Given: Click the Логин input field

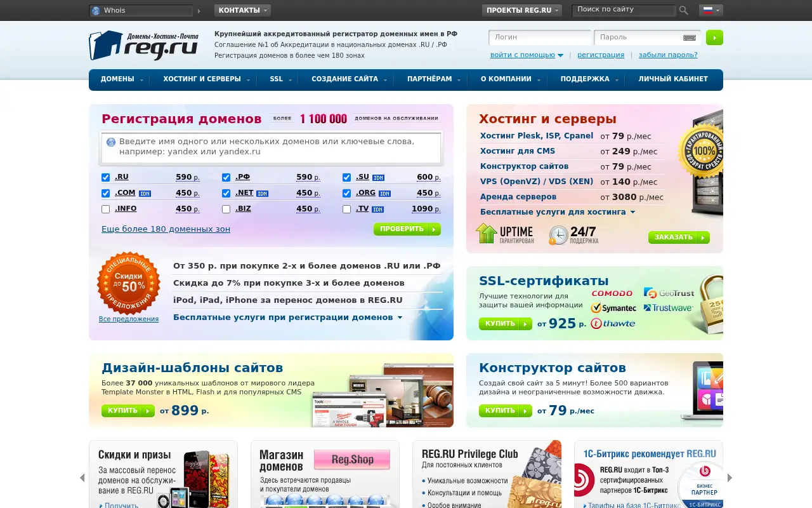Looking at the screenshot, I should [540, 37].
